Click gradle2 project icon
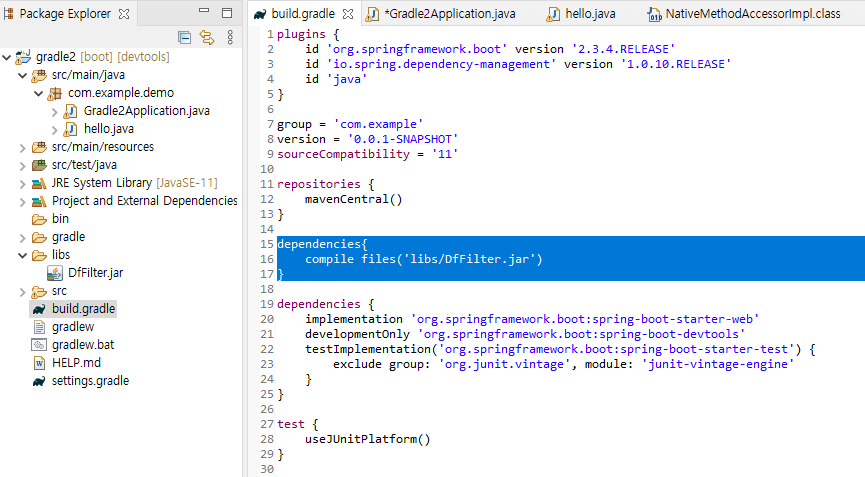The width and height of the screenshot is (865, 477). 23,56
